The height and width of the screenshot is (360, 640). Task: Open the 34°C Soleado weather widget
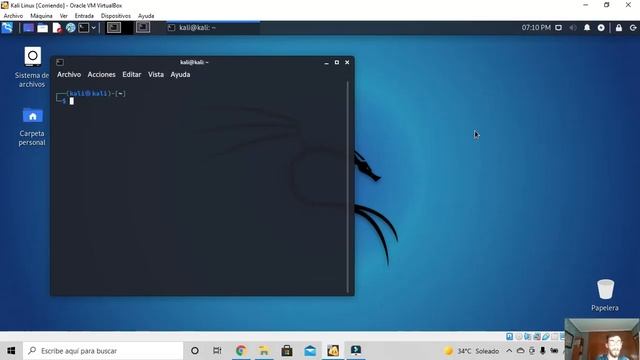click(x=471, y=351)
